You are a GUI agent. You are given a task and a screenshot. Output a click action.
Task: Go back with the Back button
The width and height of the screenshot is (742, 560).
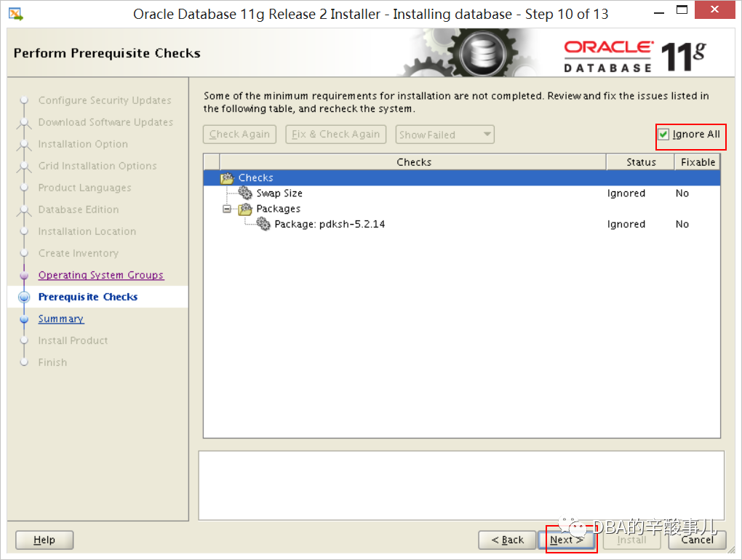[x=507, y=540]
